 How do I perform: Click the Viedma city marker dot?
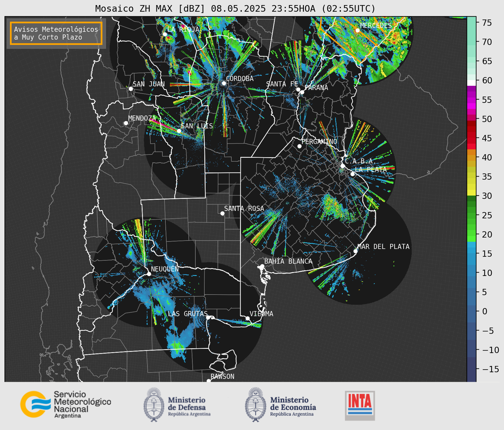248,318
